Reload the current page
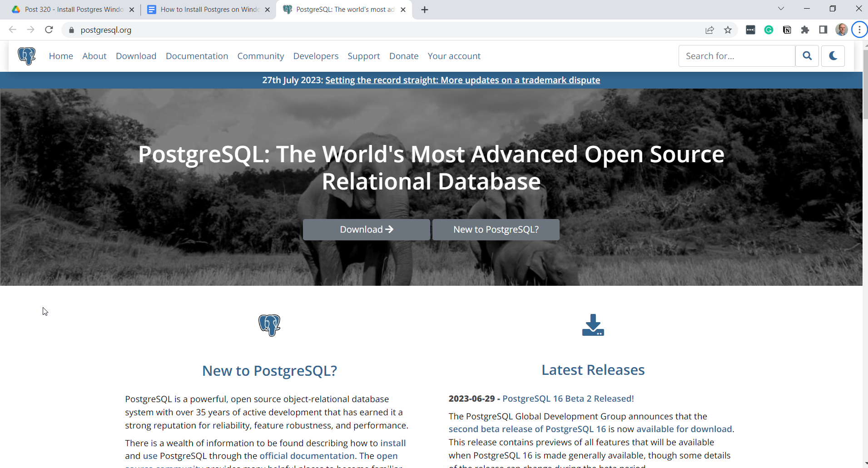The width and height of the screenshot is (868, 468). pos(49,30)
